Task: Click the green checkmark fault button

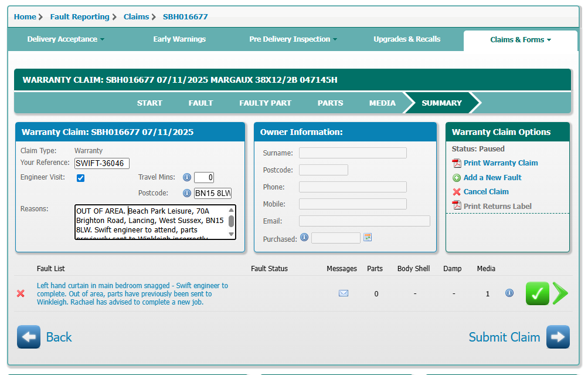Action: (537, 293)
